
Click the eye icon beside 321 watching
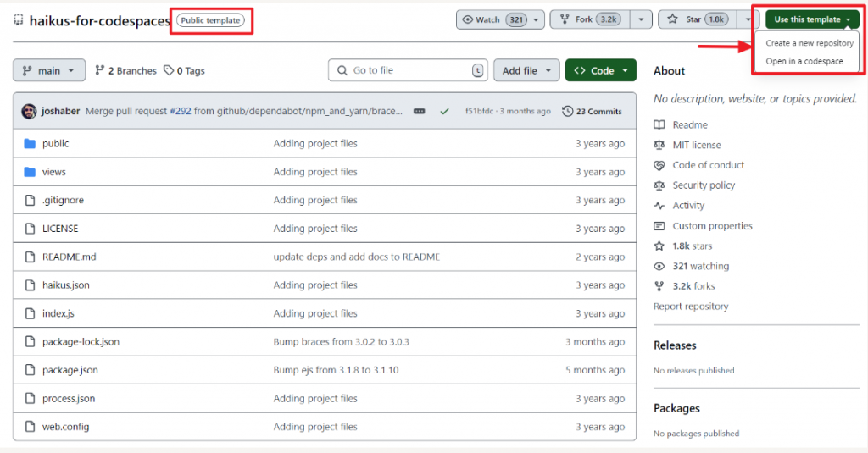659,266
